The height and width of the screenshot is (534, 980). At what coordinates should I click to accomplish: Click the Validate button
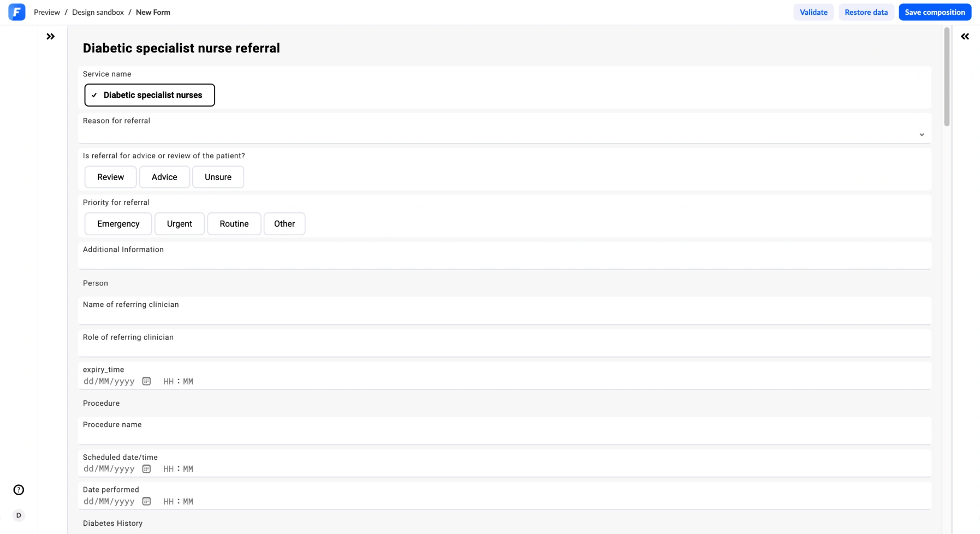813,12
